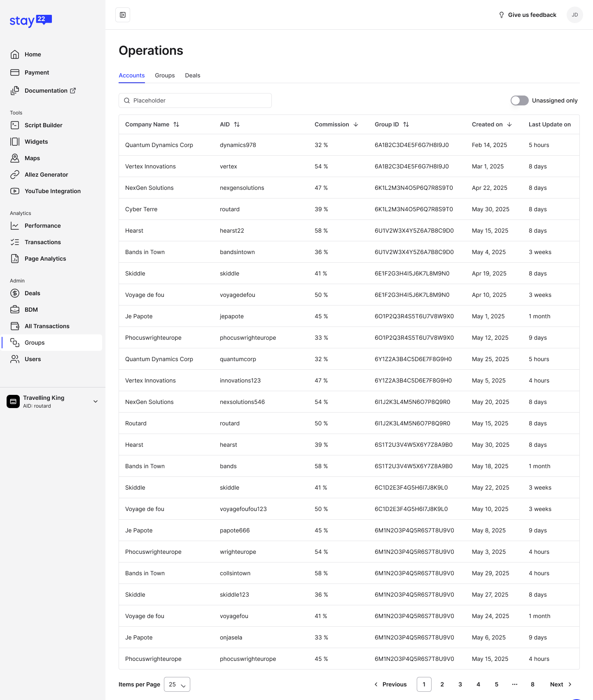Click Give us feedback
Viewport: 593px width, 700px height.
527,15
